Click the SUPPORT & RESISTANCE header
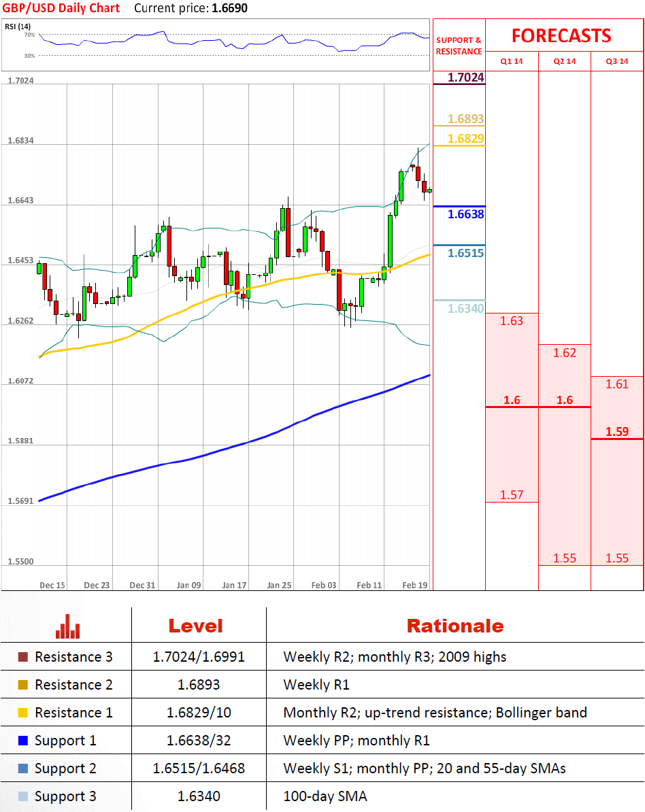Screen dimensions: 645x812 click(459, 46)
